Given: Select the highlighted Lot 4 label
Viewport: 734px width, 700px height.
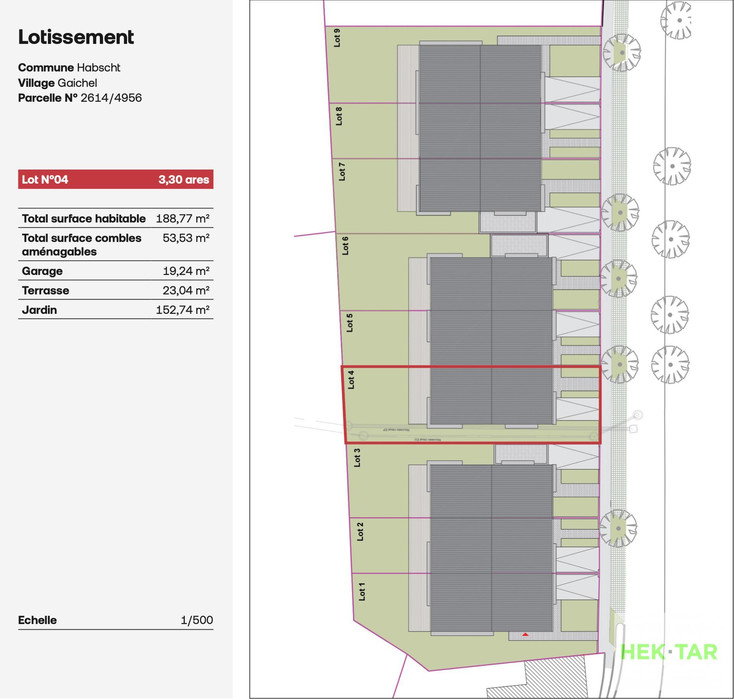Looking at the screenshot, I should click(351, 379).
